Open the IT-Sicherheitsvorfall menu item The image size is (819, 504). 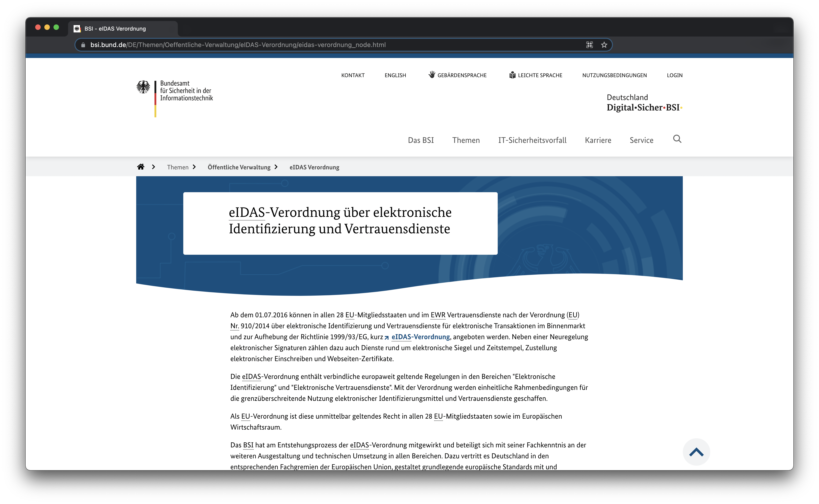pos(532,140)
